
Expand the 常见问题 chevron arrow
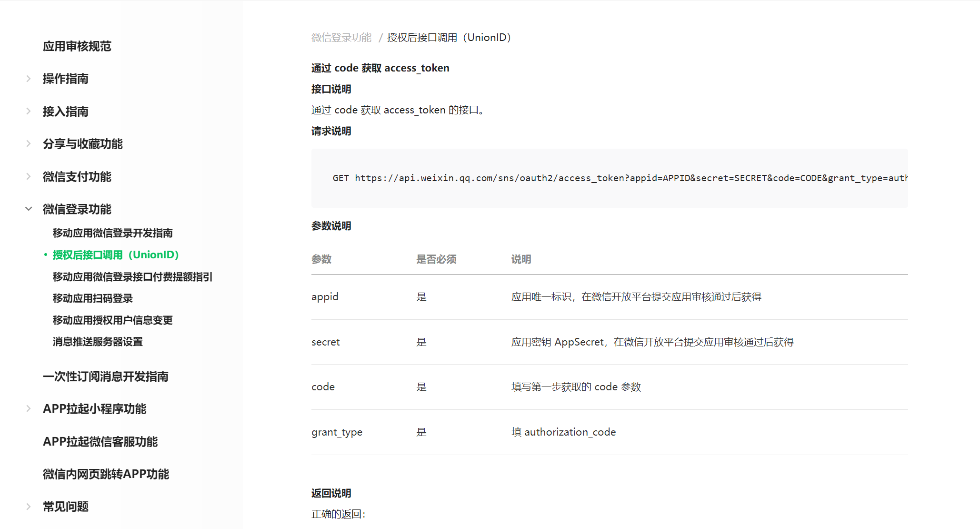(29, 507)
